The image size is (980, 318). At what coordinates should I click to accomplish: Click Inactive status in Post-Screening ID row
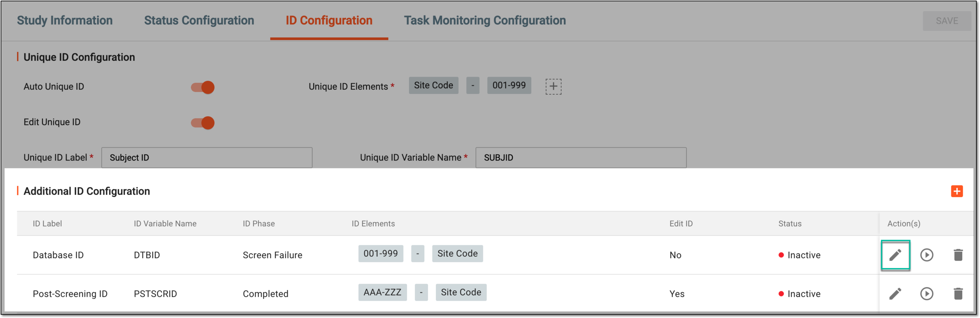pos(800,294)
